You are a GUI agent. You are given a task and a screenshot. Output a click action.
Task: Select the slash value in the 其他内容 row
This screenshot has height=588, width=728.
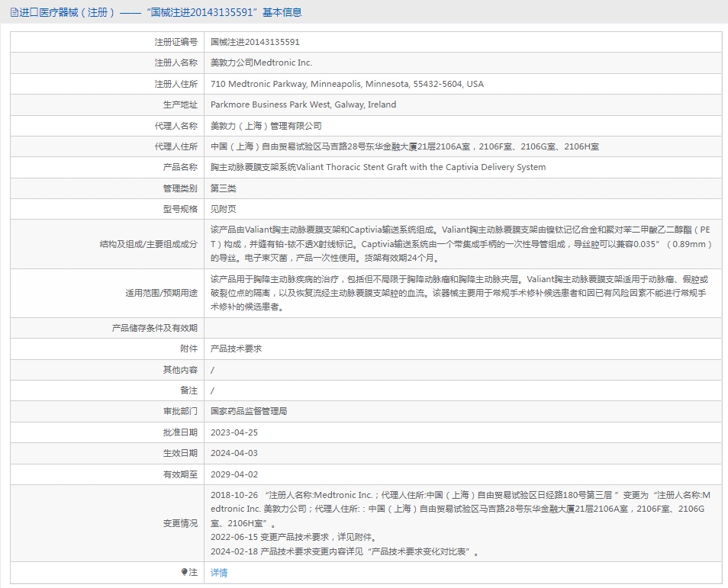[212, 371]
